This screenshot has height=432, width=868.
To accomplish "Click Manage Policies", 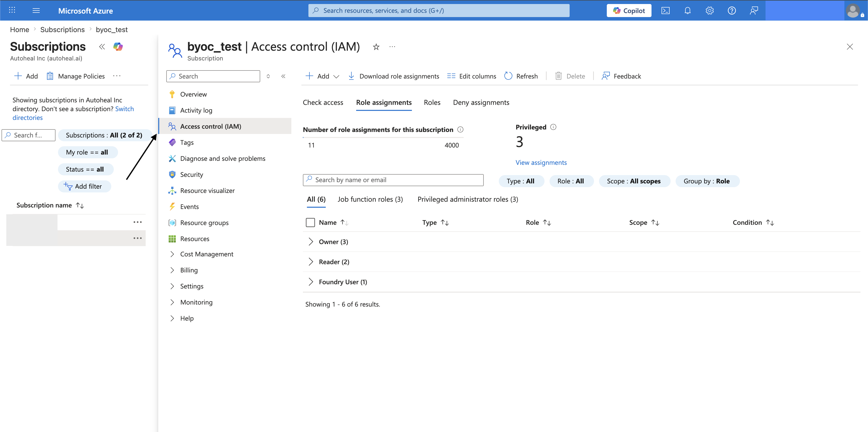I will [76, 76].
